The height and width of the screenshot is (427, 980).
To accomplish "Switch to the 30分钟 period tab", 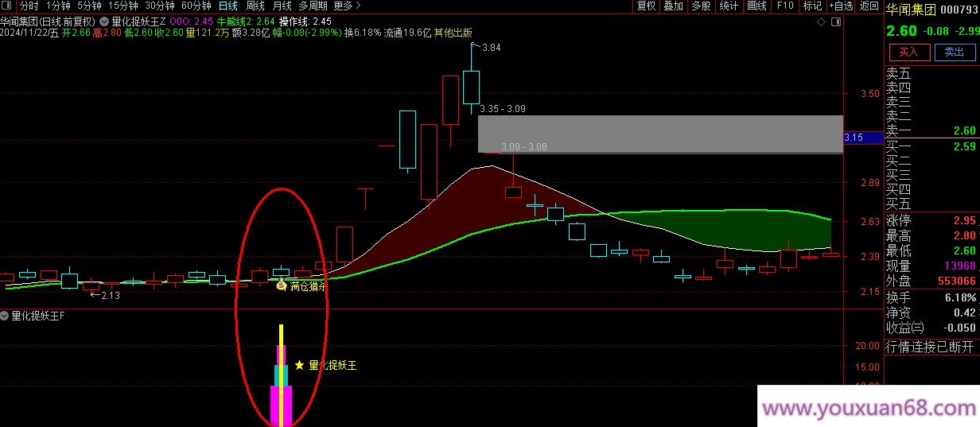I will (x=158, y=6).
